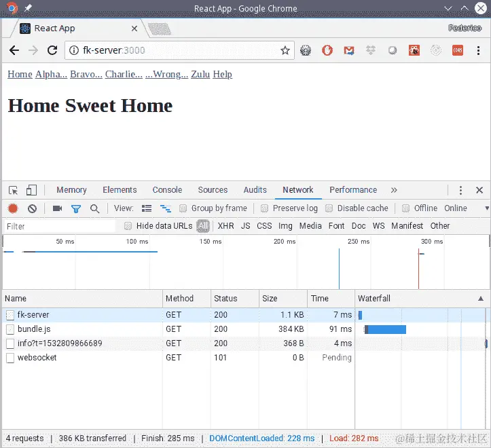491x448 pixels.
Task: Open network search with magnifier icon
Action: point(94,208)
